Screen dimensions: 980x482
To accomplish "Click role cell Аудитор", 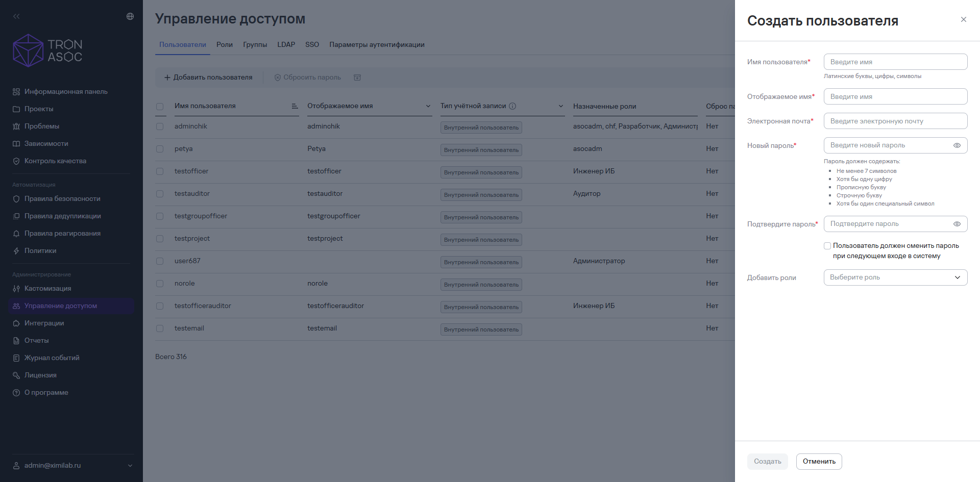I will pos(587,194).
